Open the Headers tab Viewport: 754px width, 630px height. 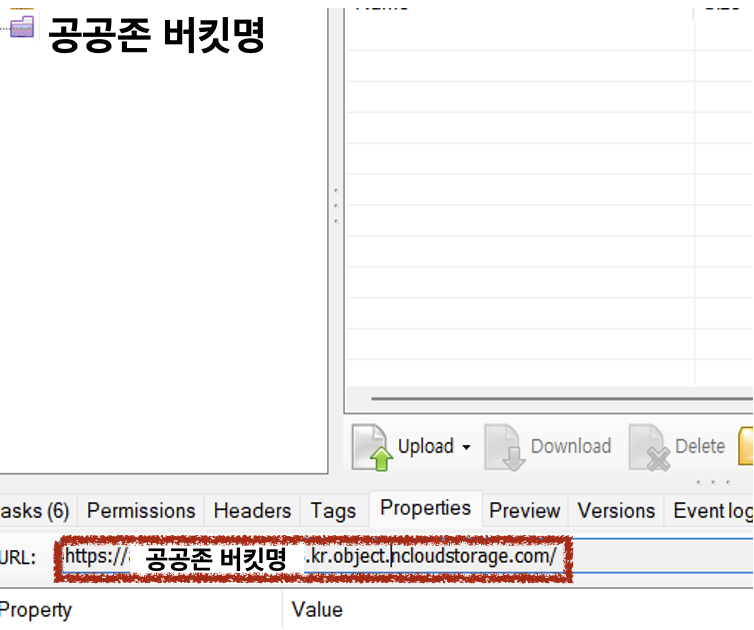pyautogui.click(x=252, y=511)
